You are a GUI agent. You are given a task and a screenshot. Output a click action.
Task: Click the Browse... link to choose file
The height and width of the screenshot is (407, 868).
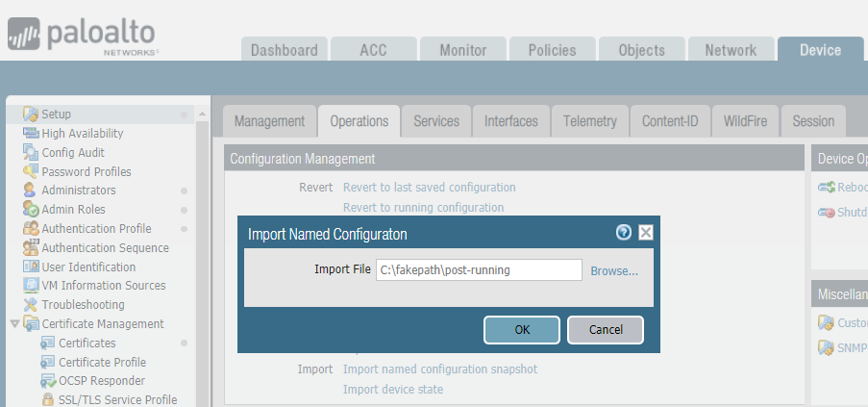[614, 270]
